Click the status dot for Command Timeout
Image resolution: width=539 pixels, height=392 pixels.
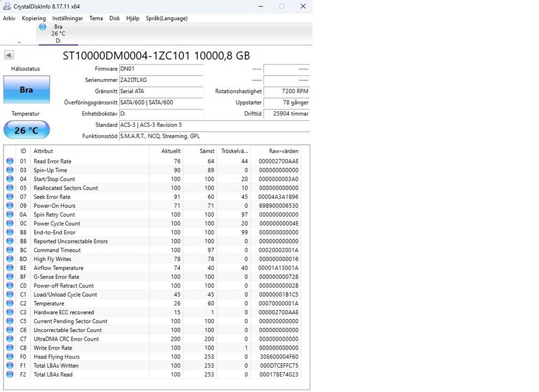point(10,250)
